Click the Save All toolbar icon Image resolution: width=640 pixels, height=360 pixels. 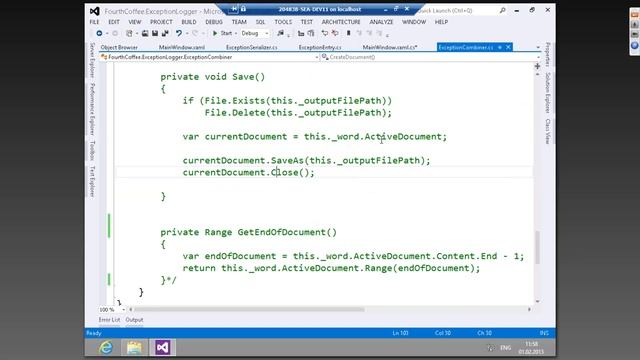point(165,33)
